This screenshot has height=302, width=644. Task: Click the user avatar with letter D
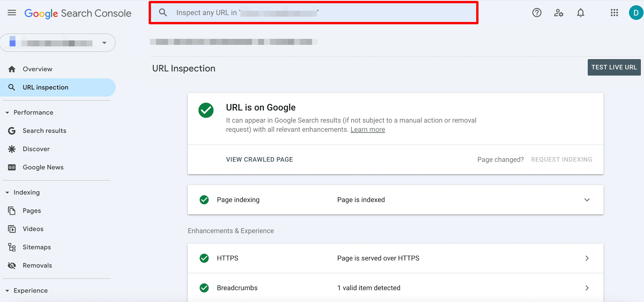tap(635, 13)
